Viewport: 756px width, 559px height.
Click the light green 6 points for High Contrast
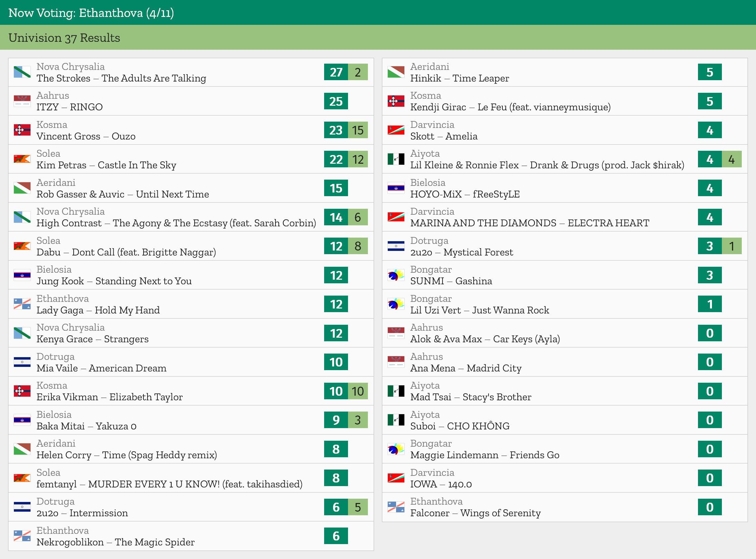pyautogui.click(x=358, y=217)
